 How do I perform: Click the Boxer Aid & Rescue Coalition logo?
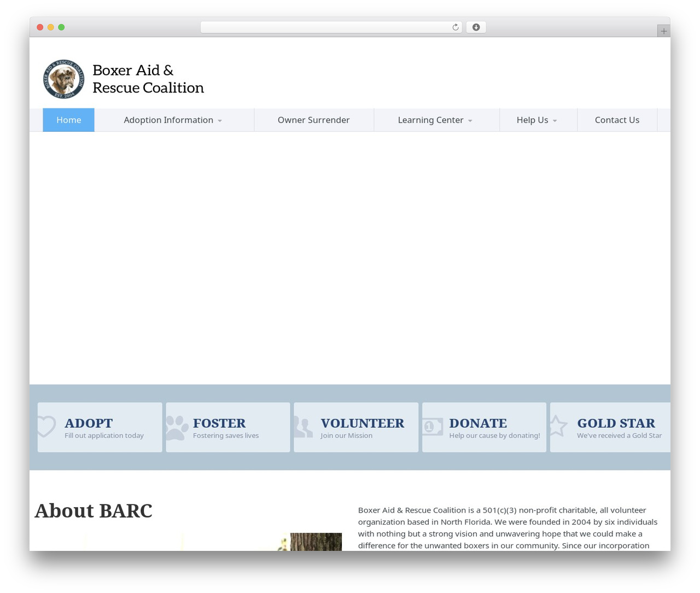click(x=64, y=79)
